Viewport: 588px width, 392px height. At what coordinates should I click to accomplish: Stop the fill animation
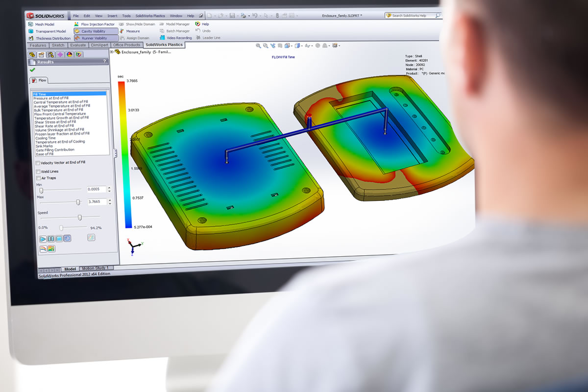tap(59, 239)
